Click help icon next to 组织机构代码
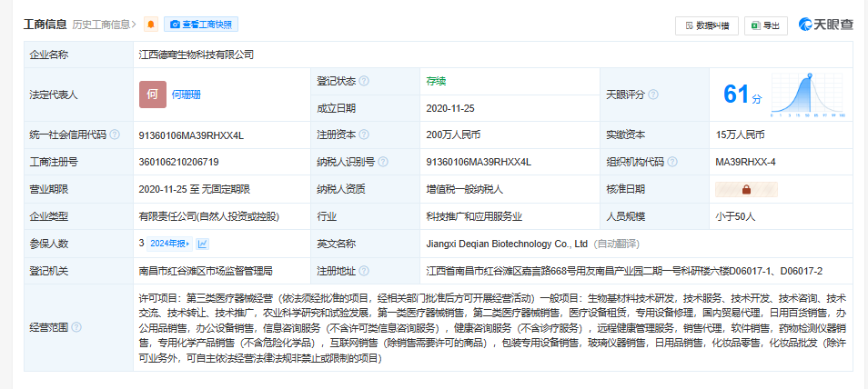Screen dimensions: 868x389 click(672, 162)
